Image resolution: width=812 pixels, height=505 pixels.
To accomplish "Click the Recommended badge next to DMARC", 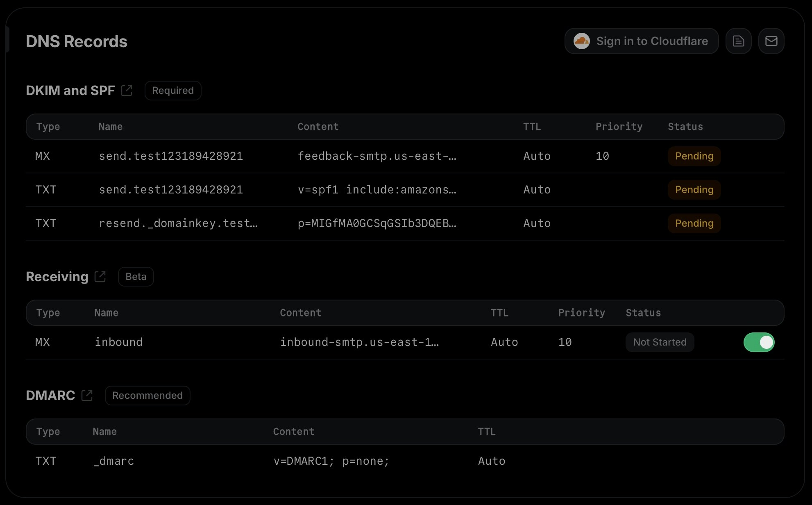I will tap(147, 396).
